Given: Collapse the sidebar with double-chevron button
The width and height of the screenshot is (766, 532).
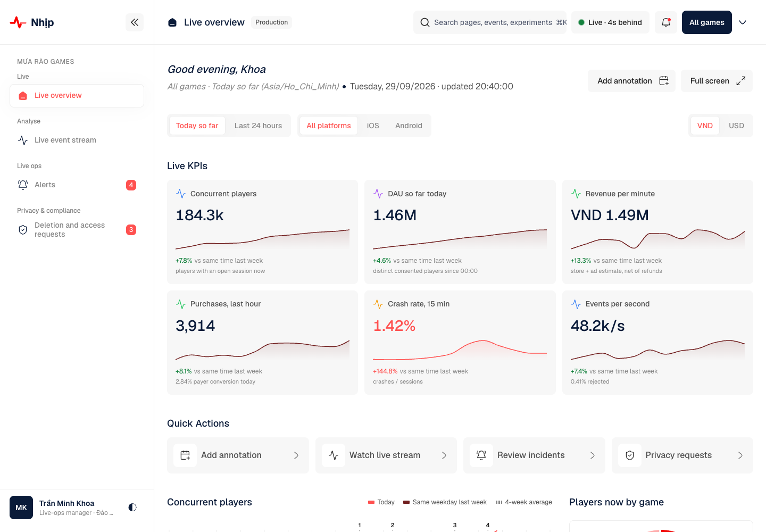Looking at the screenshot, I should [x=135, y=22].
